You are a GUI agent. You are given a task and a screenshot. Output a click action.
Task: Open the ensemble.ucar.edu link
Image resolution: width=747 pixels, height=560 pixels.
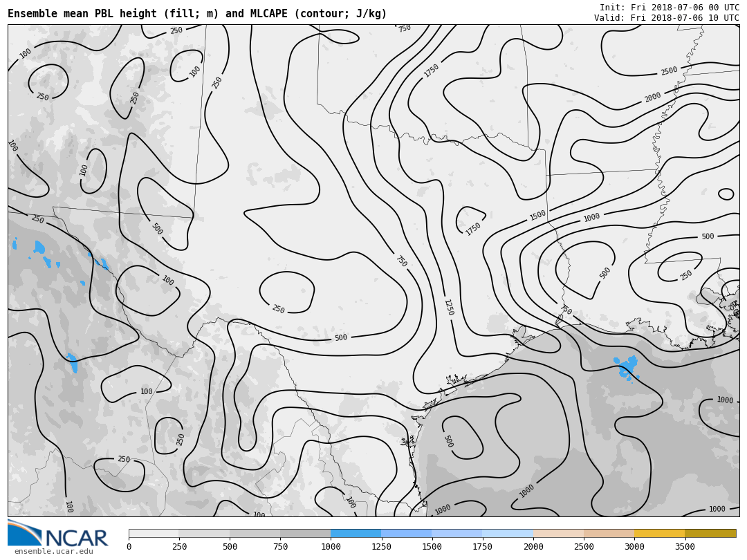point(53,551)
